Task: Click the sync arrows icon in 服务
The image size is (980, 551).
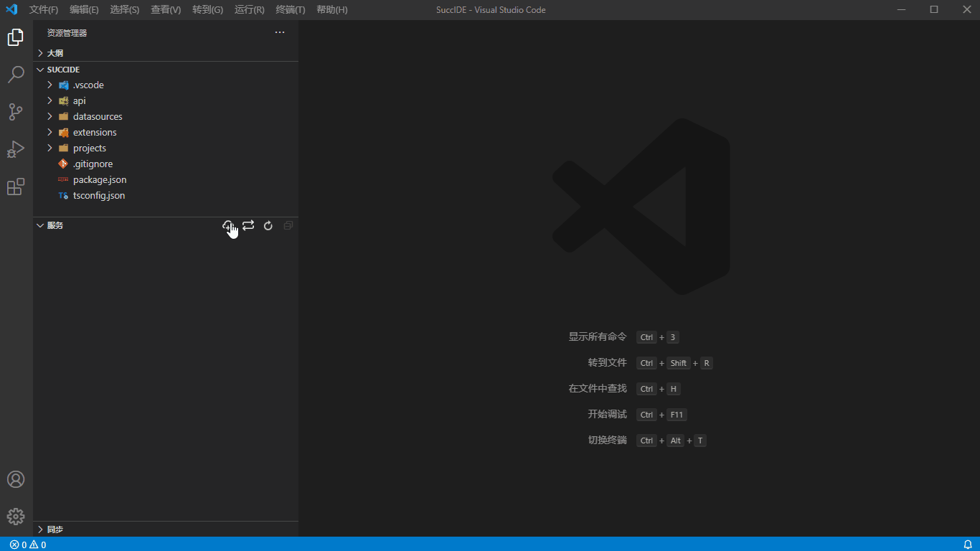Action: (248, 225)
